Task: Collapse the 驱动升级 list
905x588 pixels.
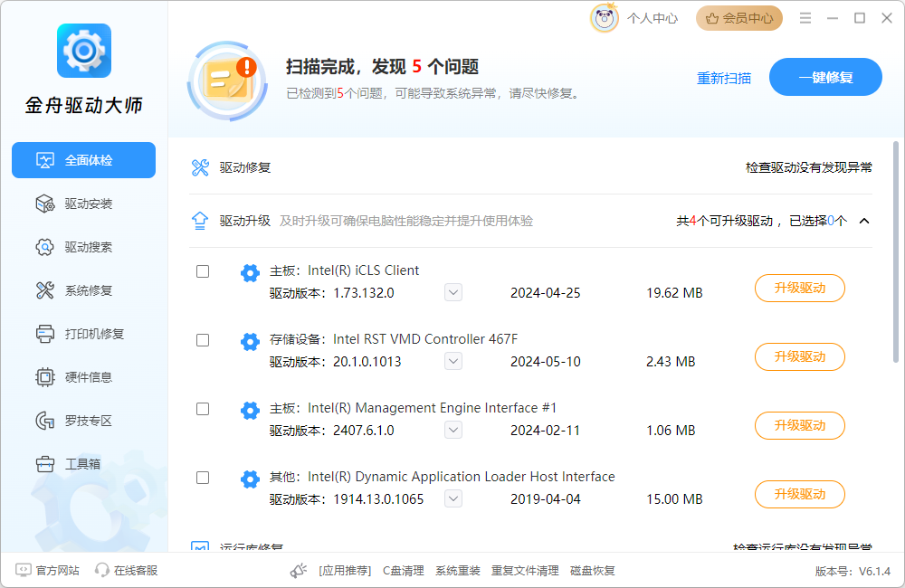Action: pyautogui.click(x=863, y=220)
